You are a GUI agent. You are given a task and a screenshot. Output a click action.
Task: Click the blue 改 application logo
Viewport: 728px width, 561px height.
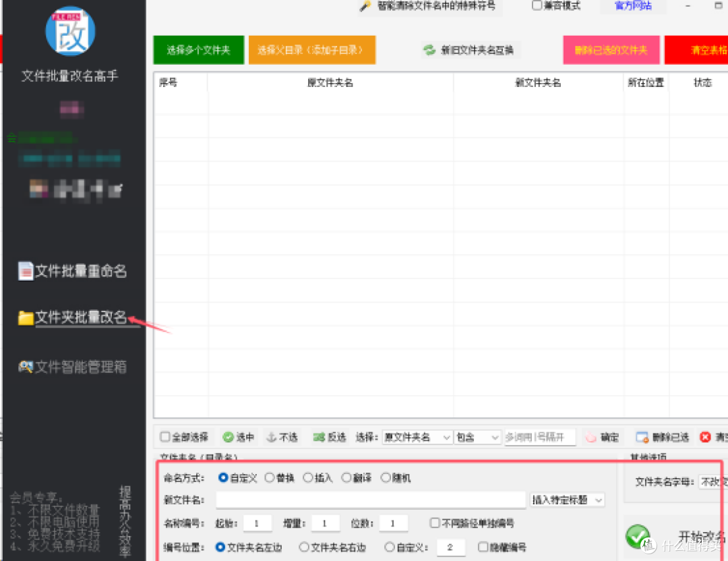tap(71, 31)
